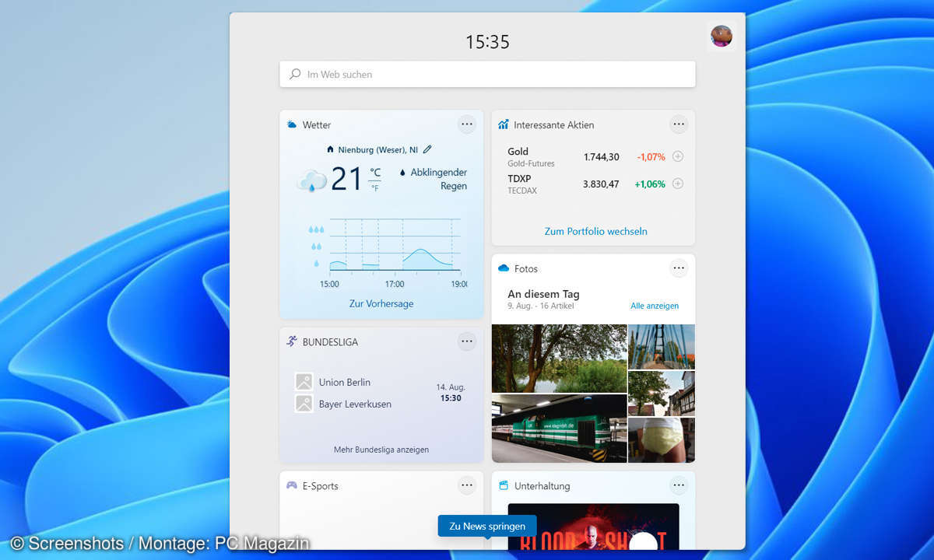Add TDXP to watchlist with plus icon
This screenshot has width=934, height=560.
678,184
